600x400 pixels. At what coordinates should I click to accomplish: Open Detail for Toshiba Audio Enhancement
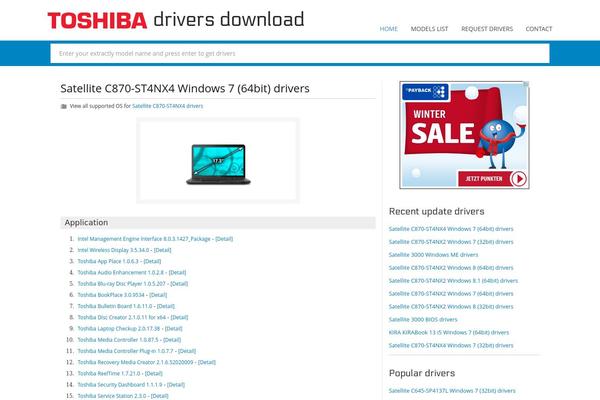[x=177, y=273]
